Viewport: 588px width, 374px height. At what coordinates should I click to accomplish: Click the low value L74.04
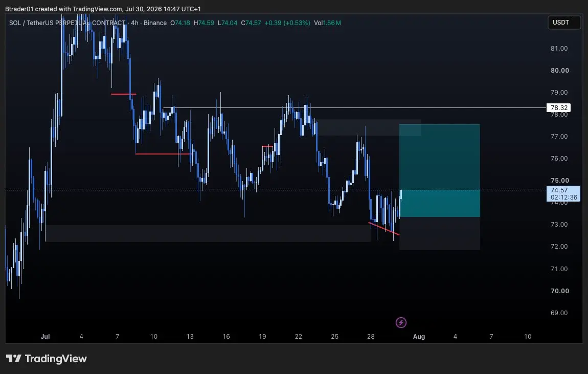[x=227, y=23]
